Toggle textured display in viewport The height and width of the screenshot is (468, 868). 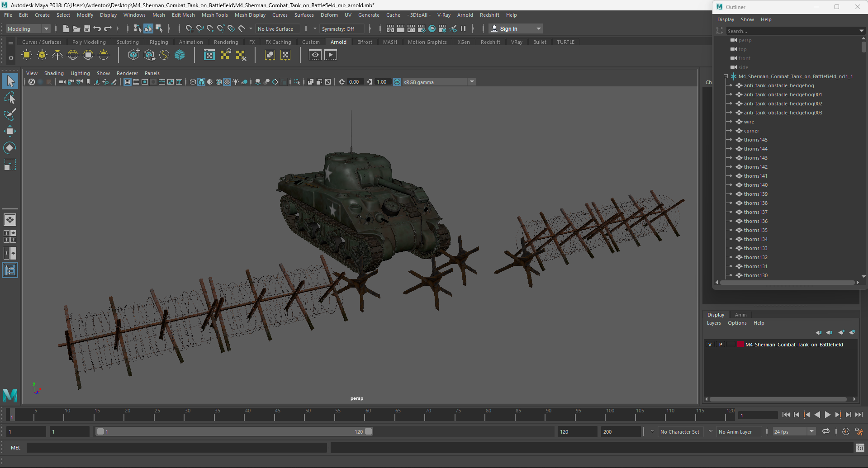pyautogui.click(x=227, y=82)
